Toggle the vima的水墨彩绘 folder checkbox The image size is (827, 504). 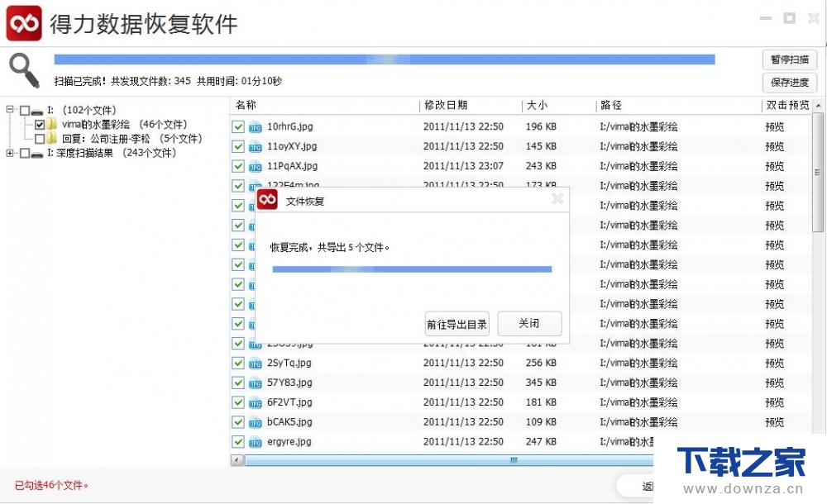(x=40, y=125)
